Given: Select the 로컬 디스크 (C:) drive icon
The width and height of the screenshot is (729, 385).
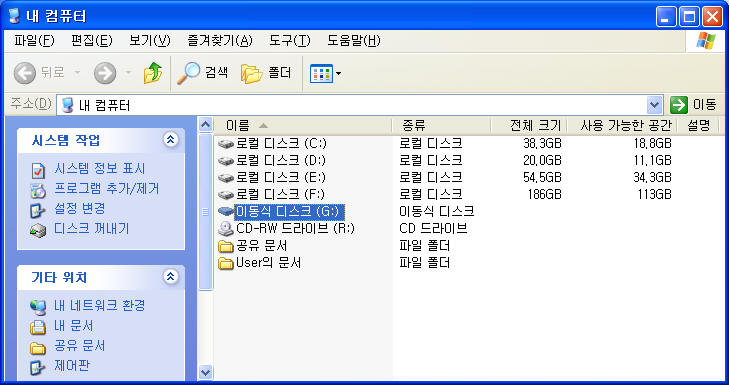Looking at the screenshot, I should (226, 143).
